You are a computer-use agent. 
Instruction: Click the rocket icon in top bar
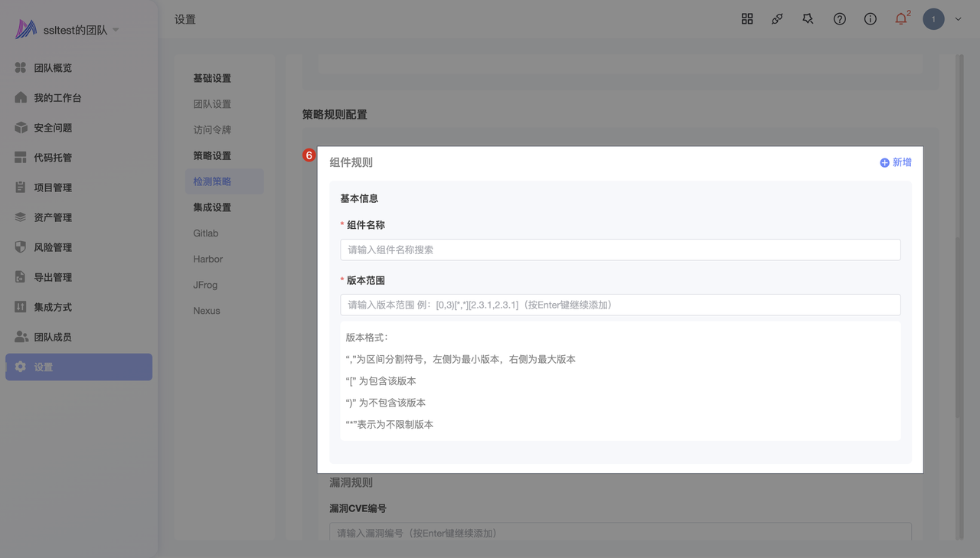tap(777, 19)
